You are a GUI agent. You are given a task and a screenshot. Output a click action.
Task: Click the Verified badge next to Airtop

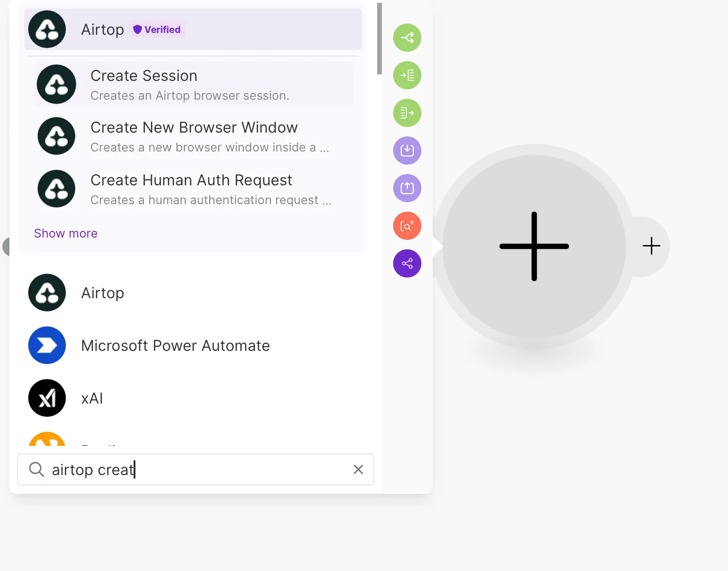tap(157, 30)
